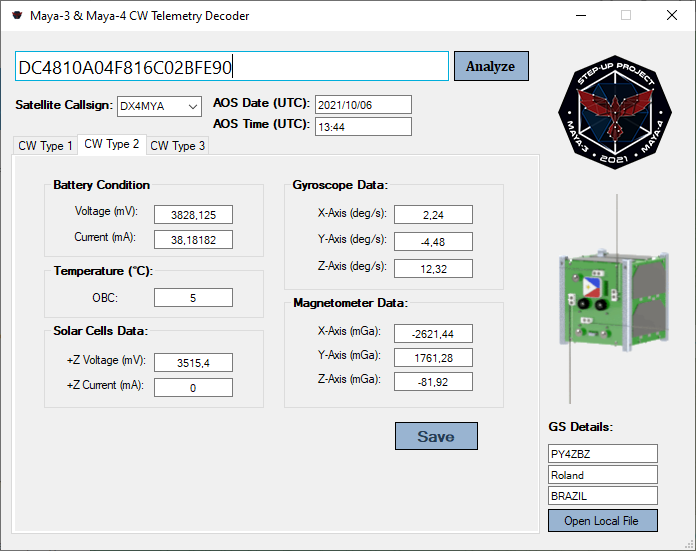
Task: Select the Gyroscope Y-Axis field
Action: pos(433,242)
